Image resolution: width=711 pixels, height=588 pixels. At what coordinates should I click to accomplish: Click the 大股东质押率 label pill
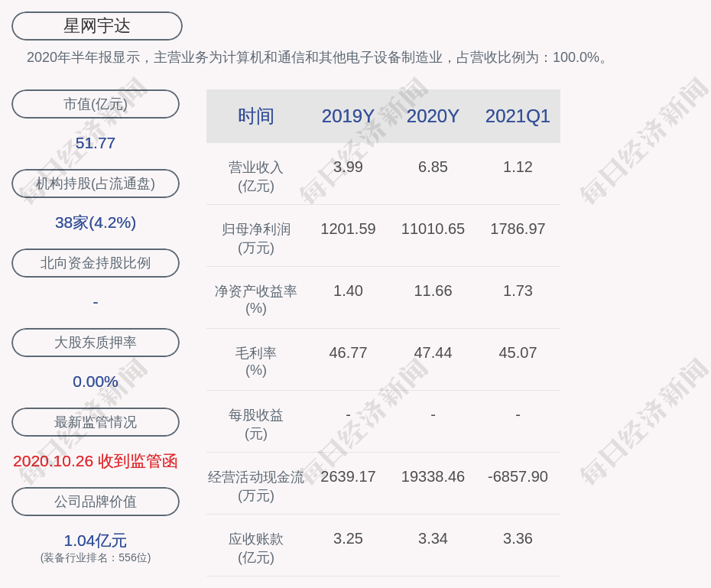click(x=96, y=343)
